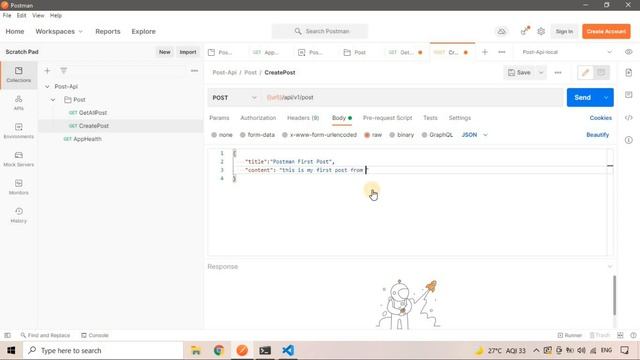Open the Cookies link
The width and height of the screenshot is (640, 360).
600,118
